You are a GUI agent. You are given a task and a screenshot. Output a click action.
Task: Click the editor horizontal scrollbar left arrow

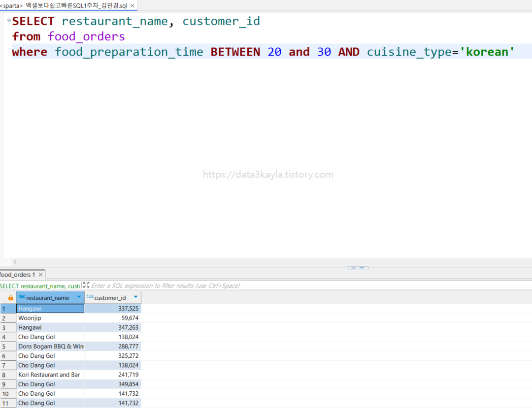pyautogui.click(x=15, y=262)
